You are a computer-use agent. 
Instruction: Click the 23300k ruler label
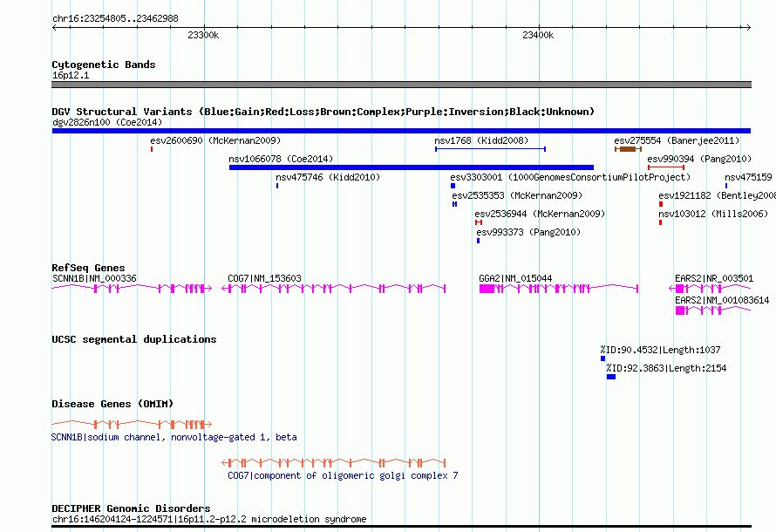(203, 35)
